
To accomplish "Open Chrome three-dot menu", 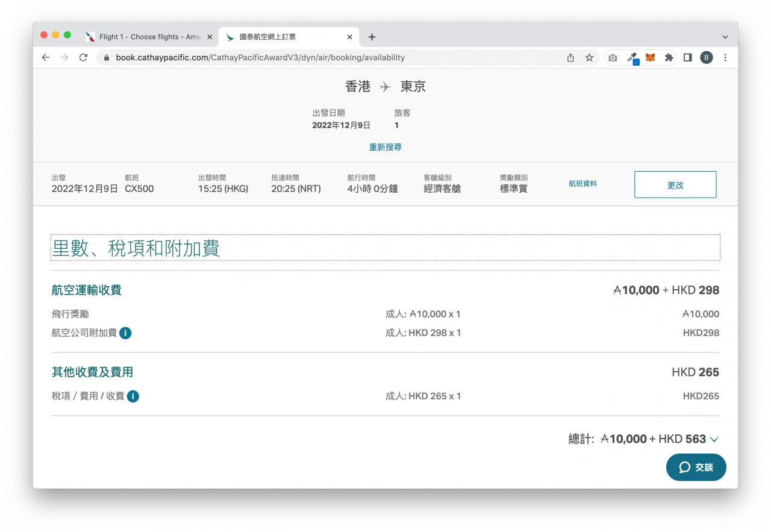I will (725, 57).
